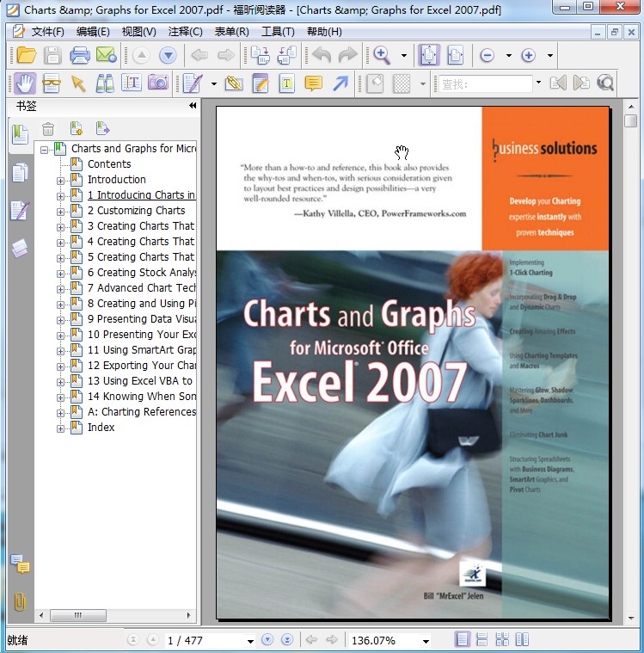Screen dimensions: 644x653
Task: Collapse the root Charts and Graphs bookmark
Action: 45,149
